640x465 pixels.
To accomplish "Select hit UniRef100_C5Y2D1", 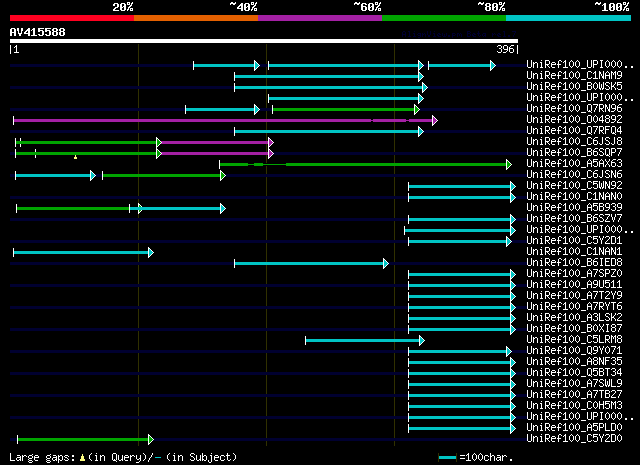I will [574, 241].
